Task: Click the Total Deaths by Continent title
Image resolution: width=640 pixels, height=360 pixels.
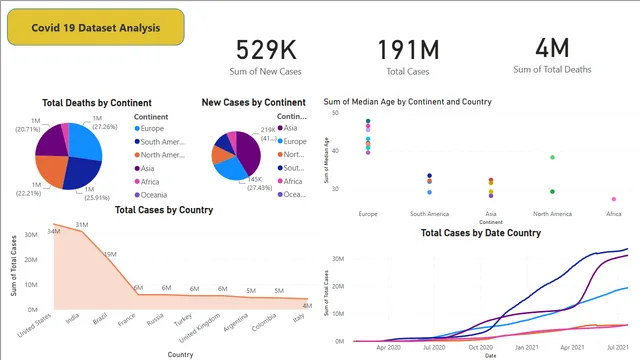Action: point(97,103)
